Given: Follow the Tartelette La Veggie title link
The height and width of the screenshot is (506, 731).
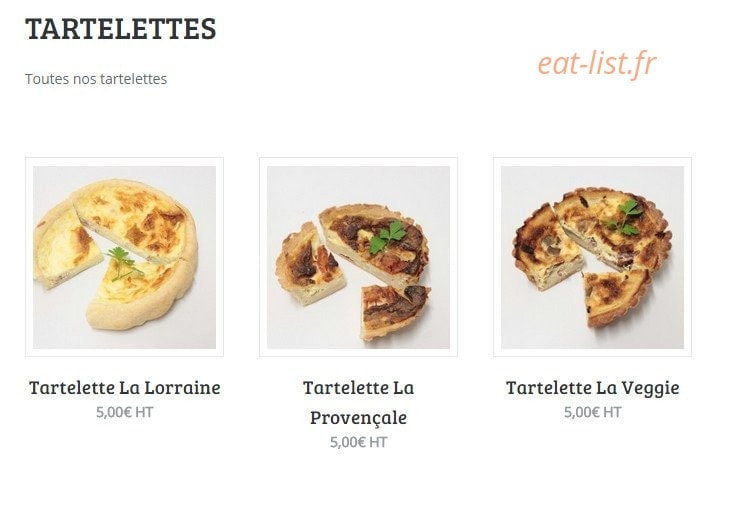Looking at the screenshot, I should point(592,388).
